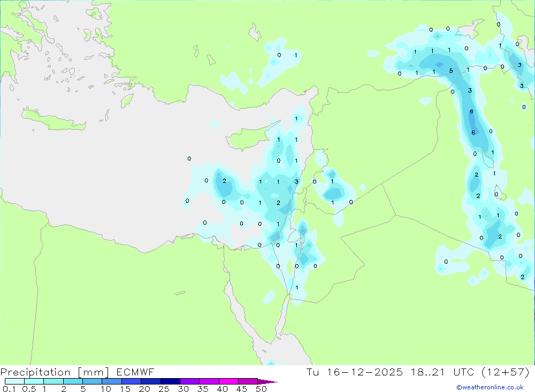Click the legend label '15'
This screenshot has height=392, width=535.
point(125,389)
